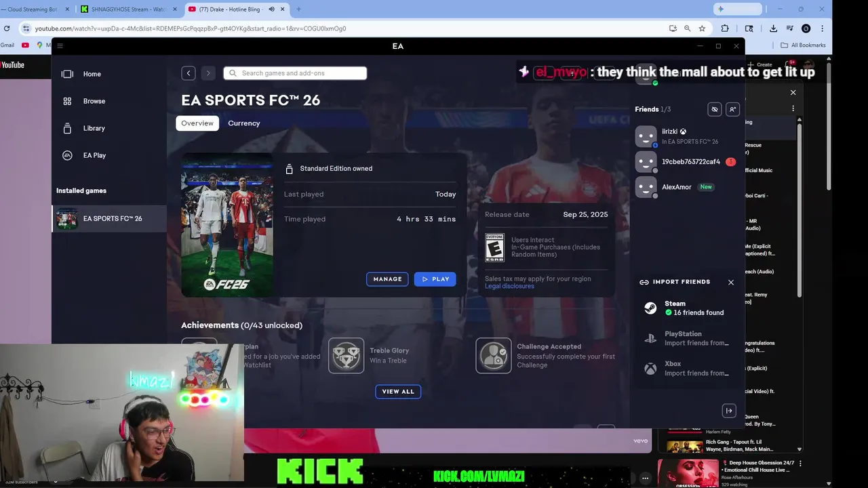The height and width of the screenshot is (488, 868).
Task: Open friend iirizki in friends list
Action: pos(685,136)
